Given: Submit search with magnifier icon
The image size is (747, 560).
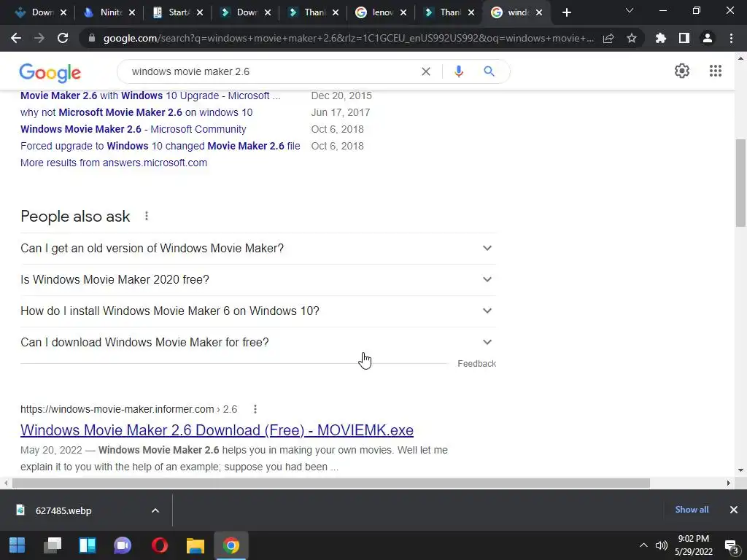Looking at the screenshot, I should click(x=489, y=71).
